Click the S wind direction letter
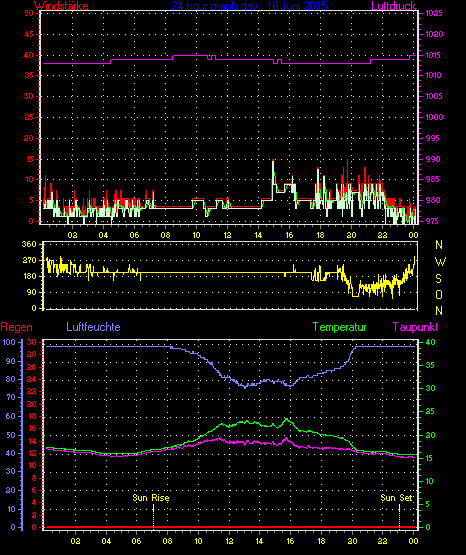This screenshot has height=555, width=466. 439,279
